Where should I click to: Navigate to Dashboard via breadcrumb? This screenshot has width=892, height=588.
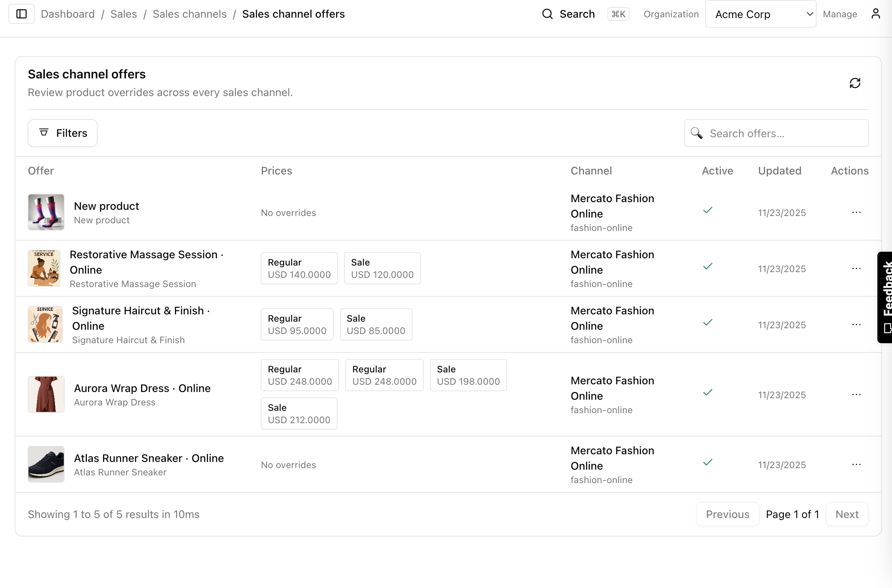pyautogui.click(x=68, y=13)
